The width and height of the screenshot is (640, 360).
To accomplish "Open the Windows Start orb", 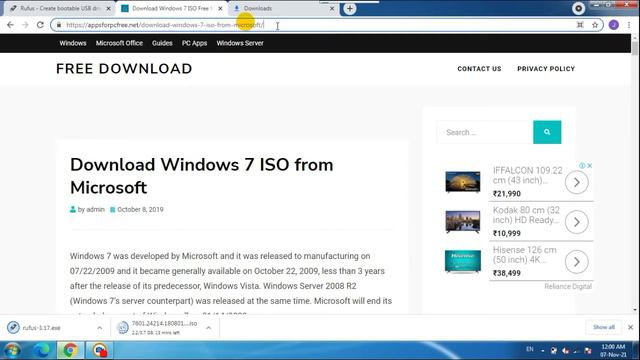I will (x=12, y=350).
